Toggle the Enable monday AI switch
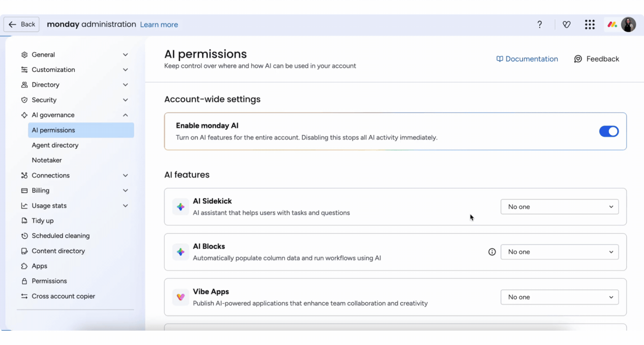Image resolution: width=644 pixels, height=345 pixels. pos(609,131)
